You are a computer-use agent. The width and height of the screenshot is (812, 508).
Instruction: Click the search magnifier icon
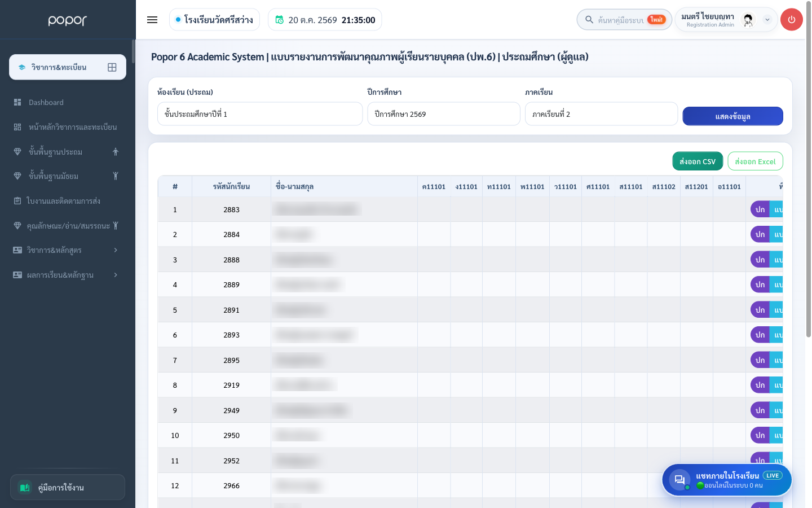pos(589,20)
